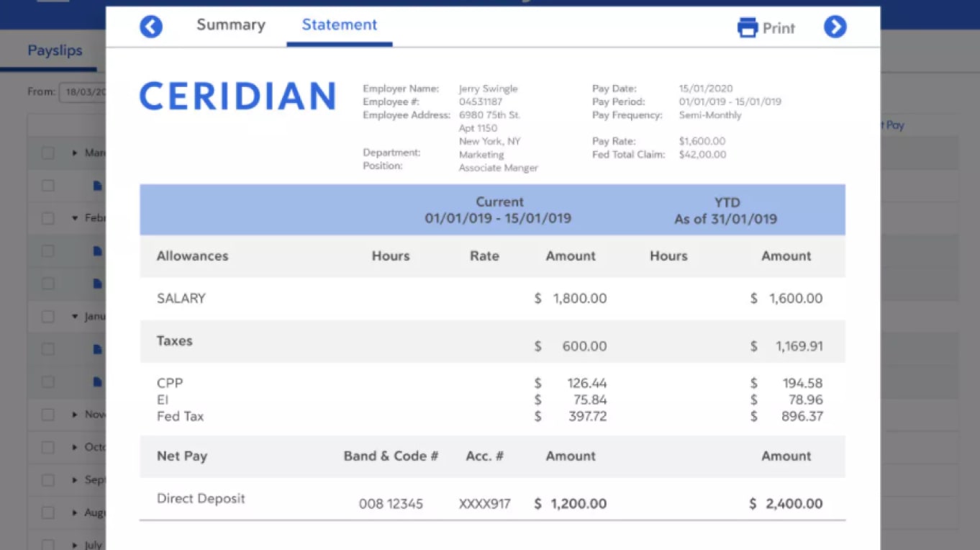Open first document icon under February
Viewport: 980px width, 550px height.
[97, 251]
